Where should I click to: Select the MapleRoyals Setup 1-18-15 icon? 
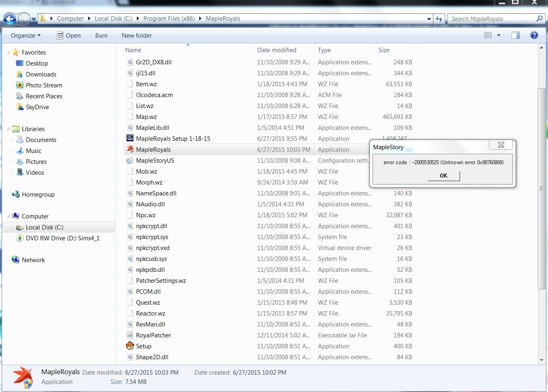pos(130,138)
